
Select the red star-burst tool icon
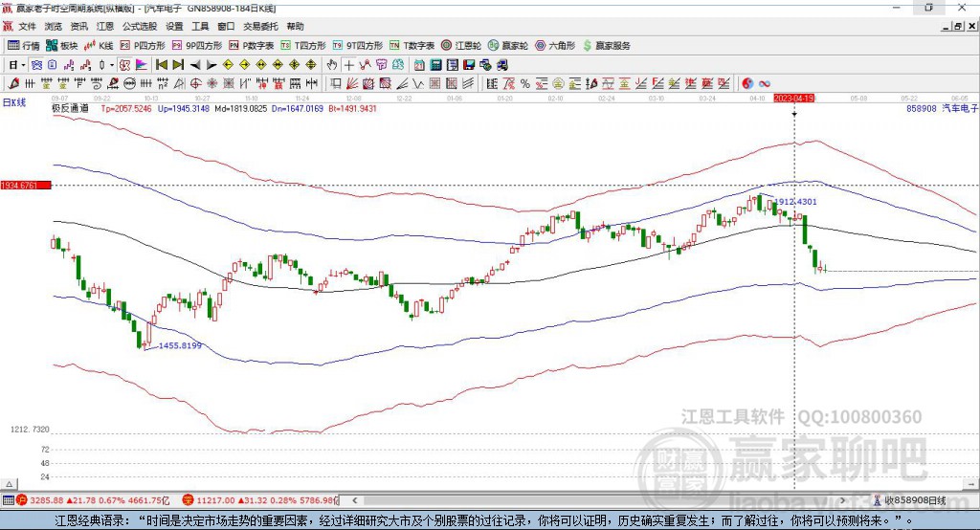212,84
